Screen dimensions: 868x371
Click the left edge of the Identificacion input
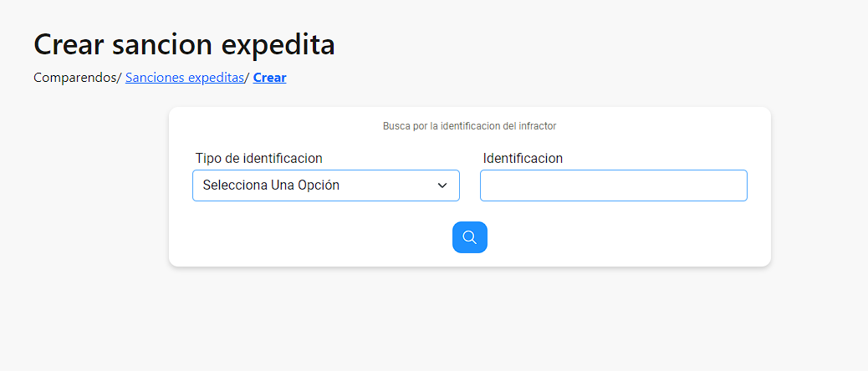[x=486, y=185]
